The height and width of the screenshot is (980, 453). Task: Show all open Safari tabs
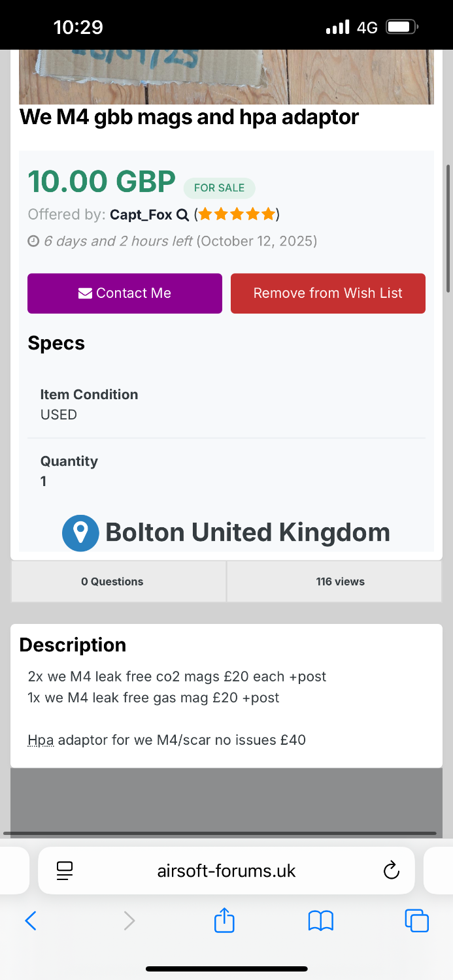click(416, 921)
